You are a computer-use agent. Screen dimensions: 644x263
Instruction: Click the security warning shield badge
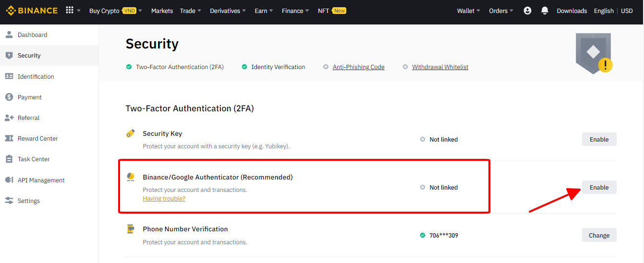[594, 53]
